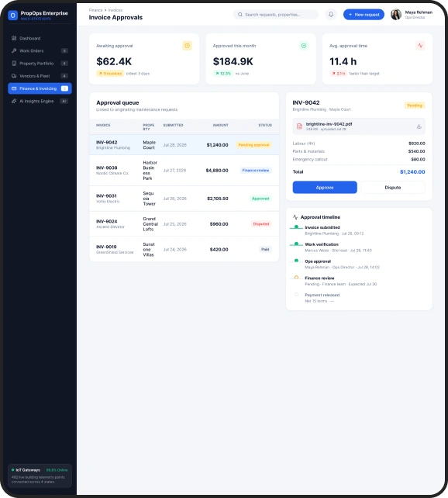
Task: Open AI Insights Engine section
Action: tap(40, 101)
